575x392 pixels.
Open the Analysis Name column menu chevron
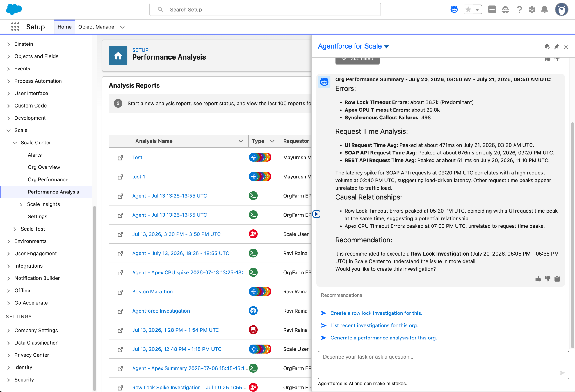(x=241, y=141)
